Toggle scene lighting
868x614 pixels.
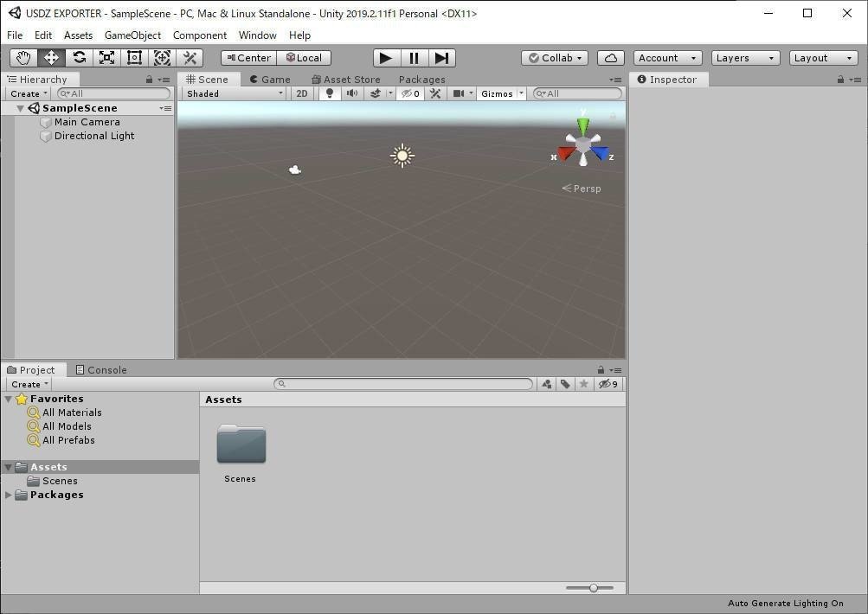click(330, 93)
